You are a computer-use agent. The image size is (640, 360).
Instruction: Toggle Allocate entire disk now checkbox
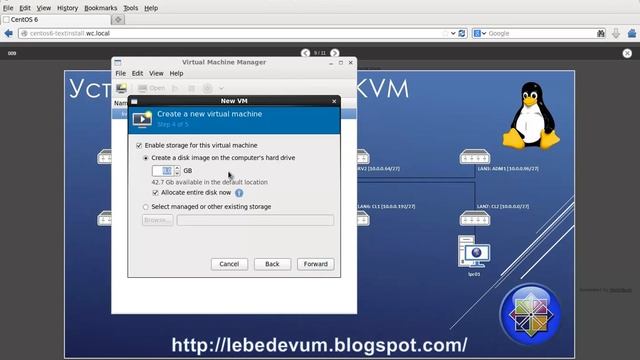coord(155,193)
